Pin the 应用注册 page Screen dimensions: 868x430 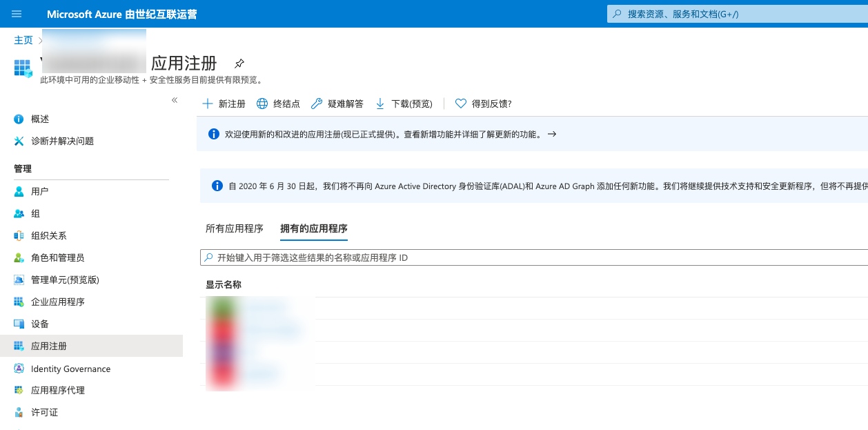(x=239, y=63)
